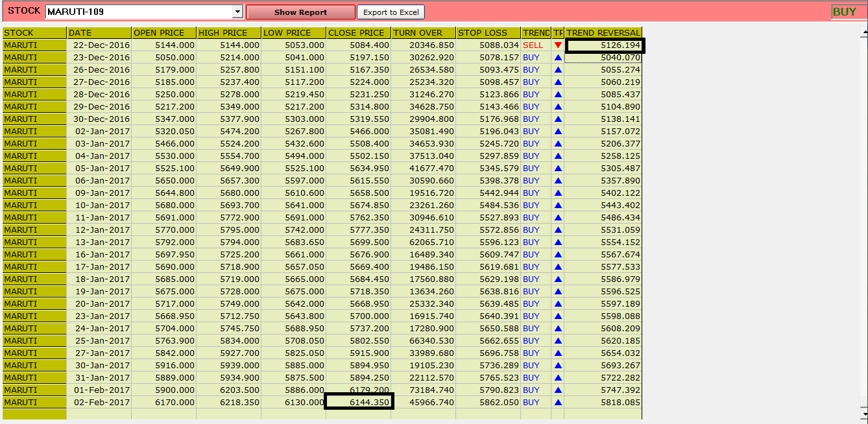The height and width of the screenshot is (424, 868).
Task: Select turnover value 66340.530
Action: [424, 341]
